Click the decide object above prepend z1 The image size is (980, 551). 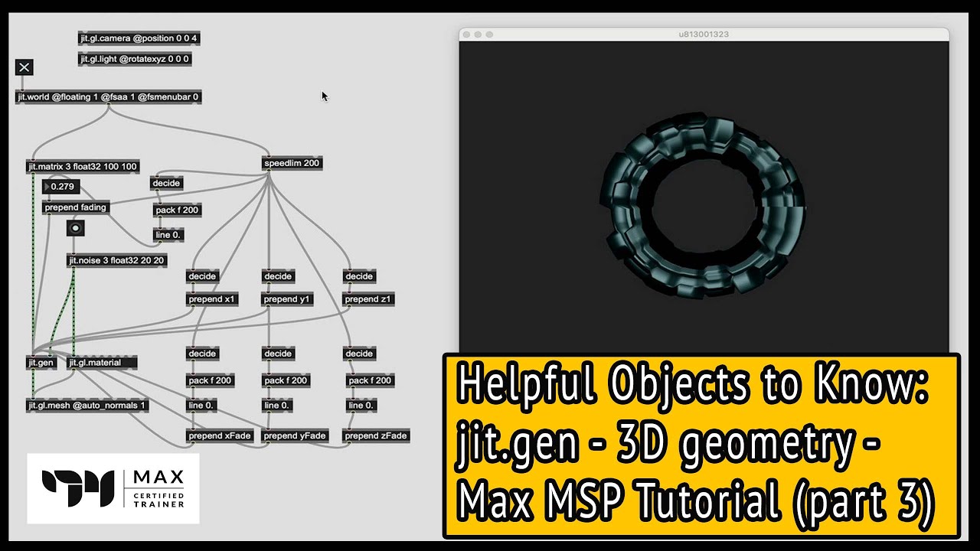(359, 276)
